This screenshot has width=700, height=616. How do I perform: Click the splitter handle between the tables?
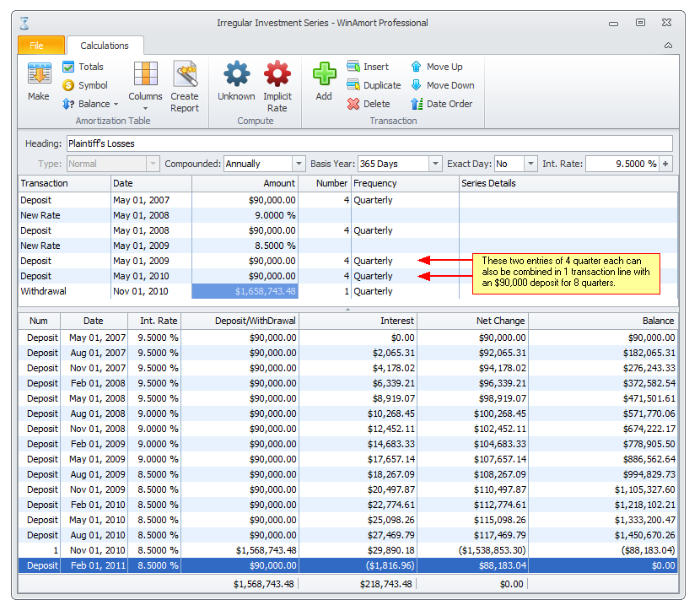click(x=347, y=309)
